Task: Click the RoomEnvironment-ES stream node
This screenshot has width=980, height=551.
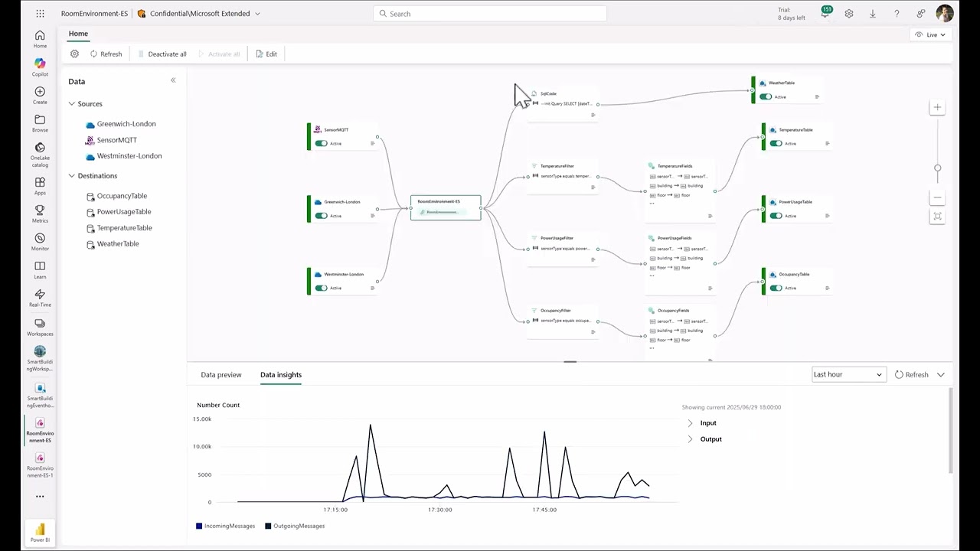Action: tap(446, 207)
